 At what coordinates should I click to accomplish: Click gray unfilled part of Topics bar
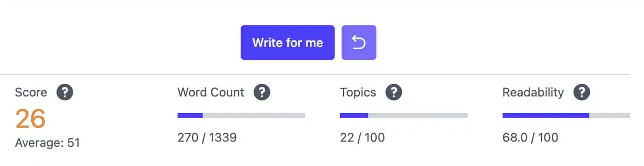pyautogui.click(x=418, y=116)
